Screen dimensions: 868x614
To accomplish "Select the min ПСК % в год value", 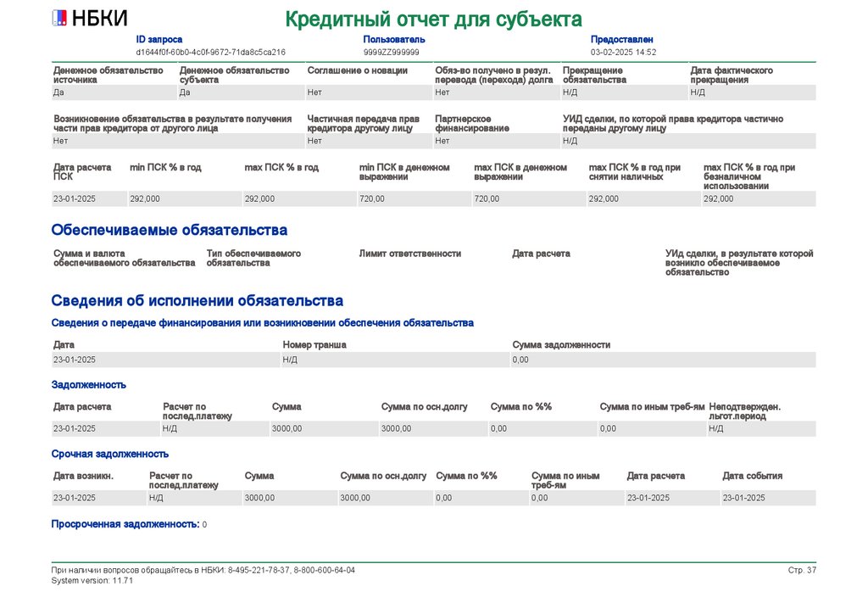I will coord(185,198).
